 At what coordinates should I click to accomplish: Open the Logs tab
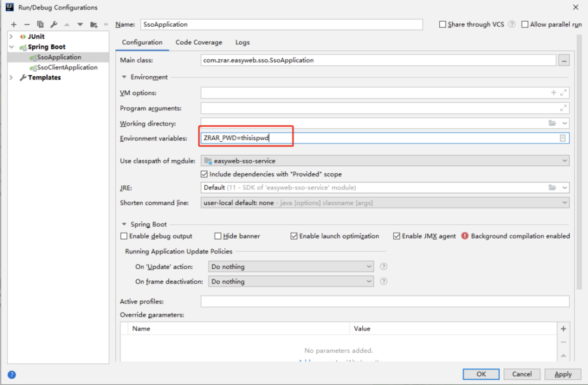click(x=242, y=42)
